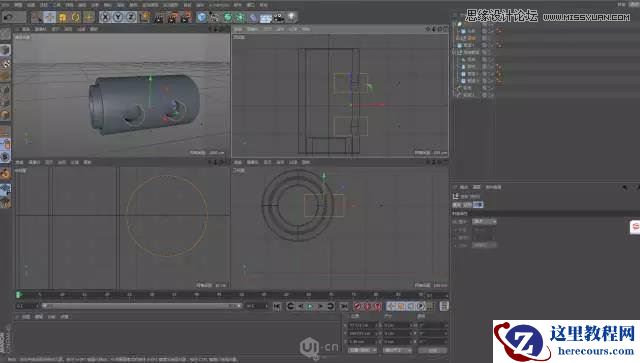
Task: Select the Live Selection tool
Action: coord(37,17)
